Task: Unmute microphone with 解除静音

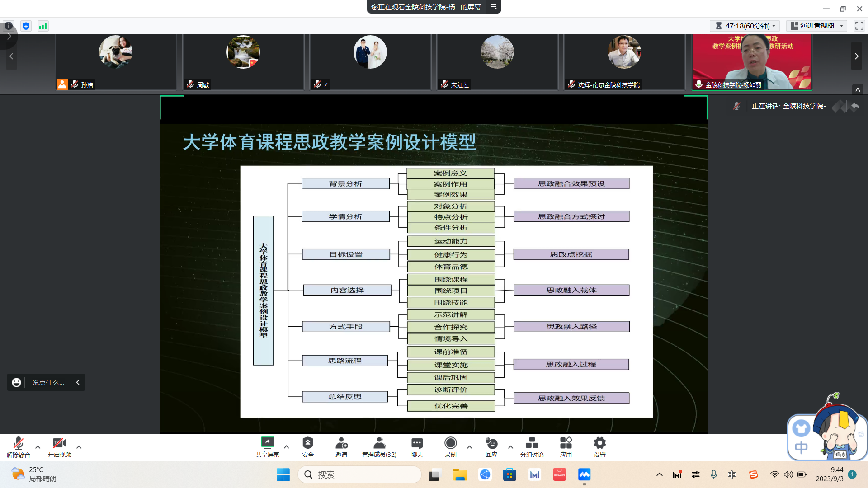Action: (x=19, y=443)
